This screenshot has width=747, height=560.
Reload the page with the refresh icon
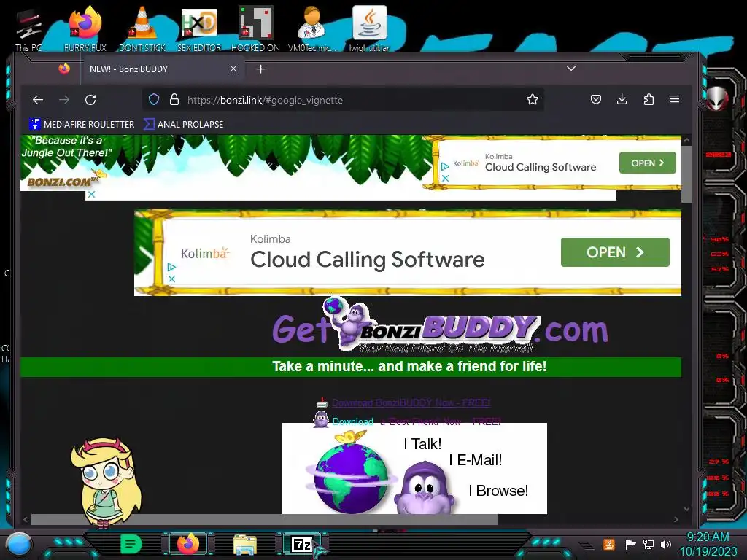pos(90,99)
